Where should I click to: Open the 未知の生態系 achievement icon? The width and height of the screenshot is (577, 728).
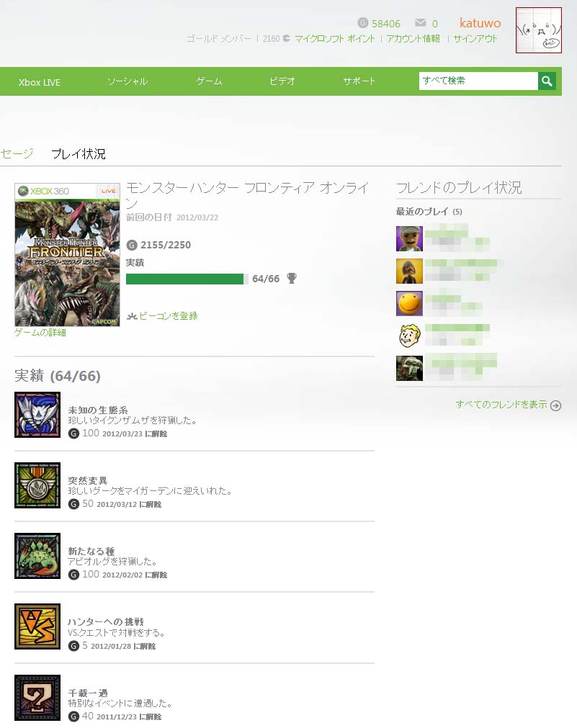[37, 415]
